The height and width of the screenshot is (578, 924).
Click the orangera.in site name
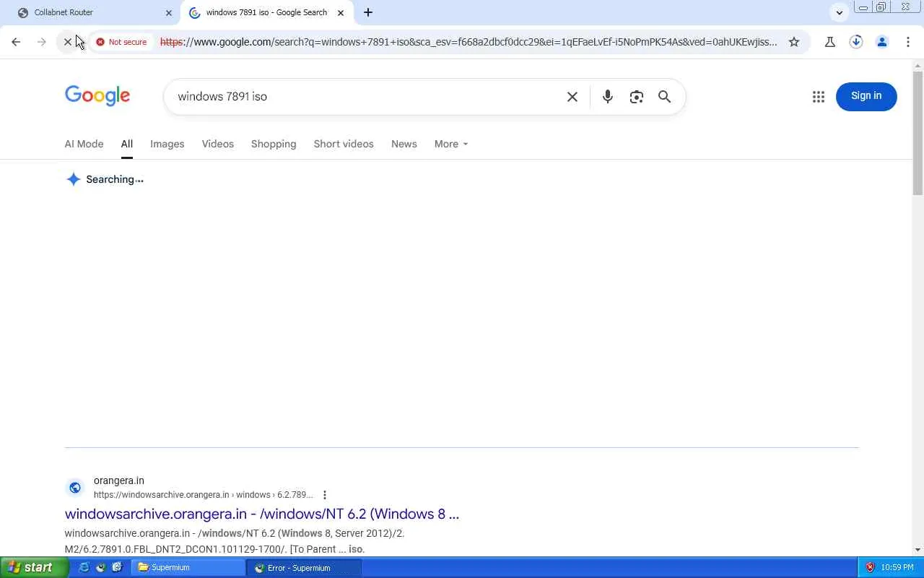click(119, 480)
